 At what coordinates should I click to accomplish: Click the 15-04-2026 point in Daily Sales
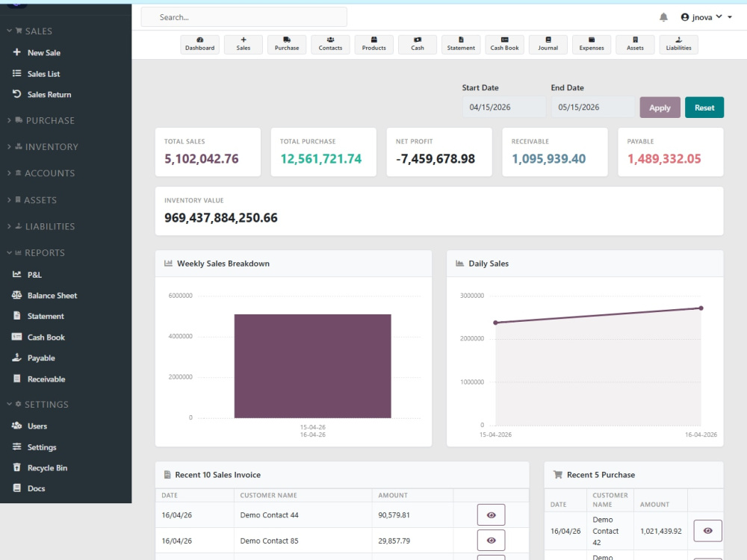tap(495, 323)
